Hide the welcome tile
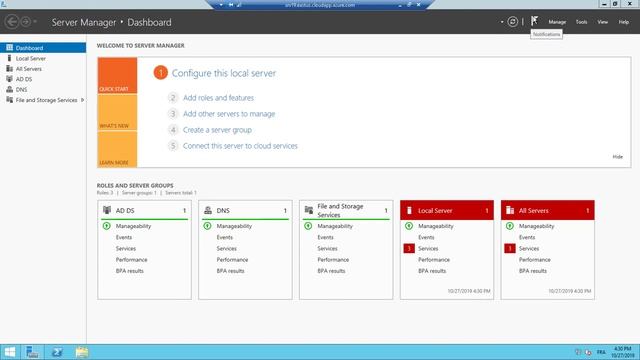This screenshot has width=640, height=360. [x=618, y=157]
